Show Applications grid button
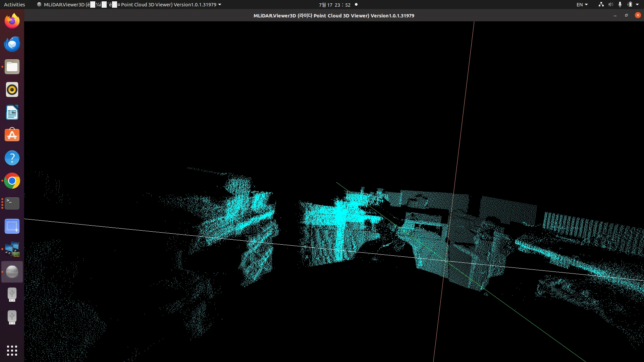 click(12, 351)
